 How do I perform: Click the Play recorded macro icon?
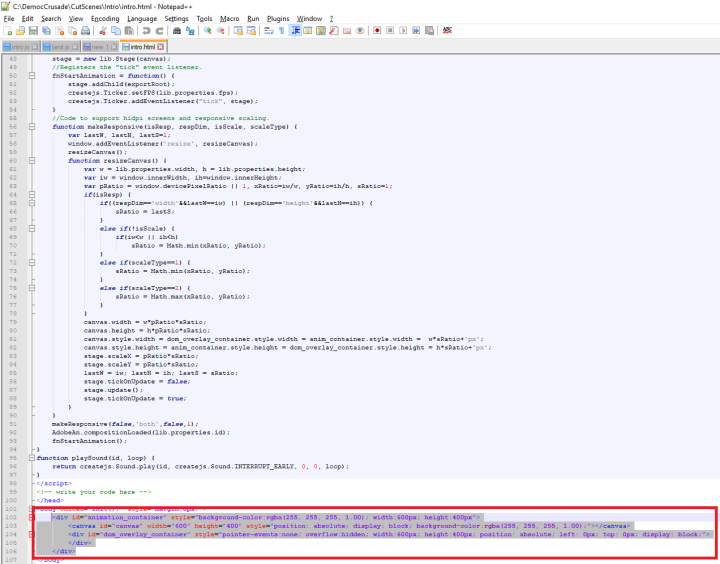pos(403,31)
